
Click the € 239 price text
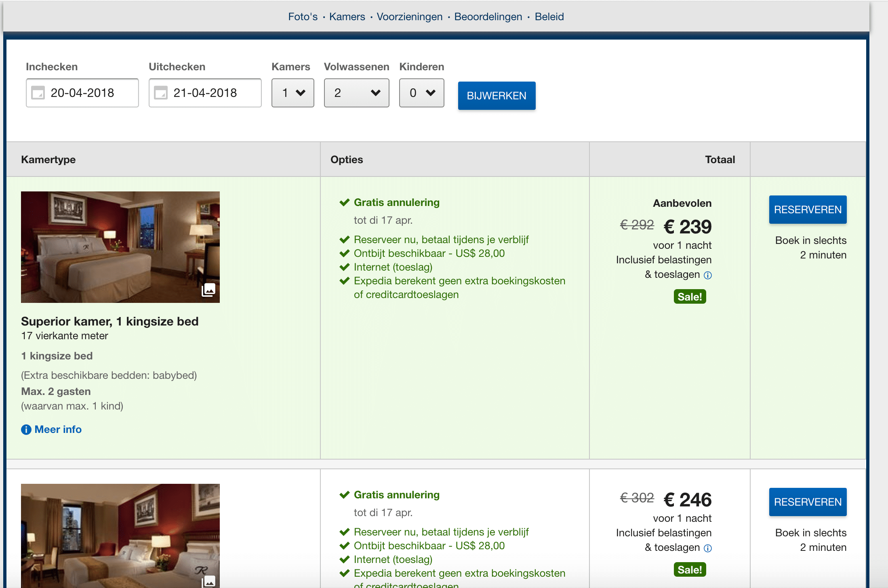688,227
